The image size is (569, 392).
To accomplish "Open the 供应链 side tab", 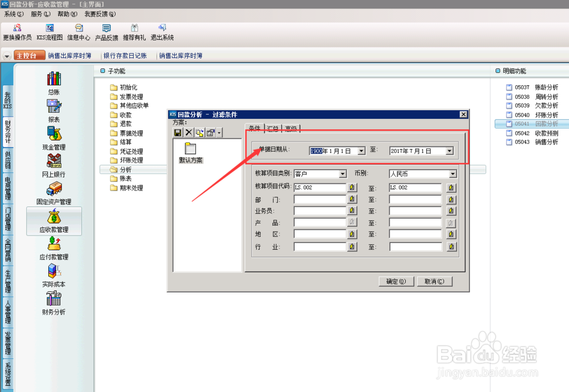I will tap(7, 160).
